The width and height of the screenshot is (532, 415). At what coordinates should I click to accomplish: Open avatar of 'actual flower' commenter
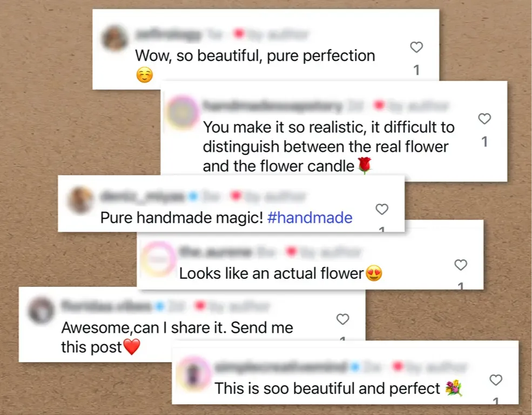pyautogui.click(x=158, y=258)
